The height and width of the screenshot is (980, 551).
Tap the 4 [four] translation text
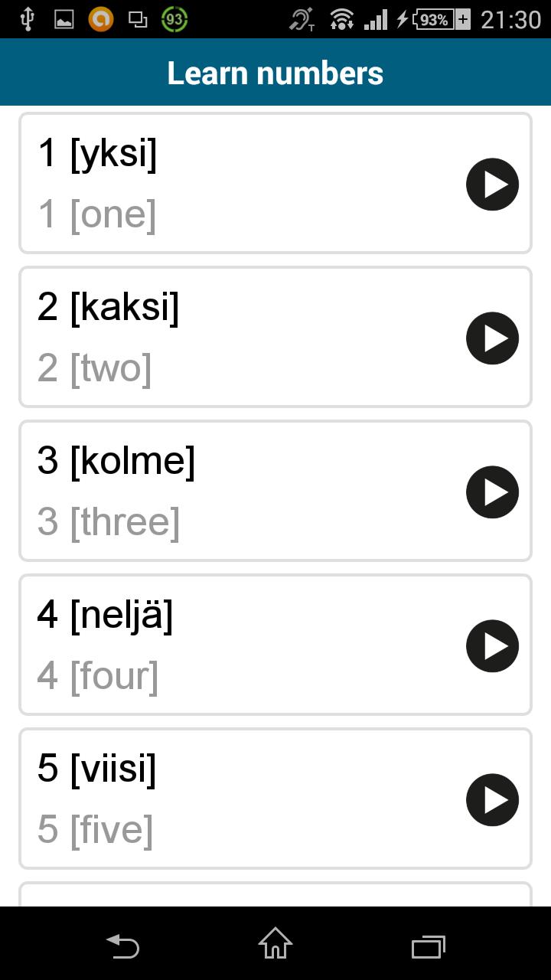coord(98,676)
